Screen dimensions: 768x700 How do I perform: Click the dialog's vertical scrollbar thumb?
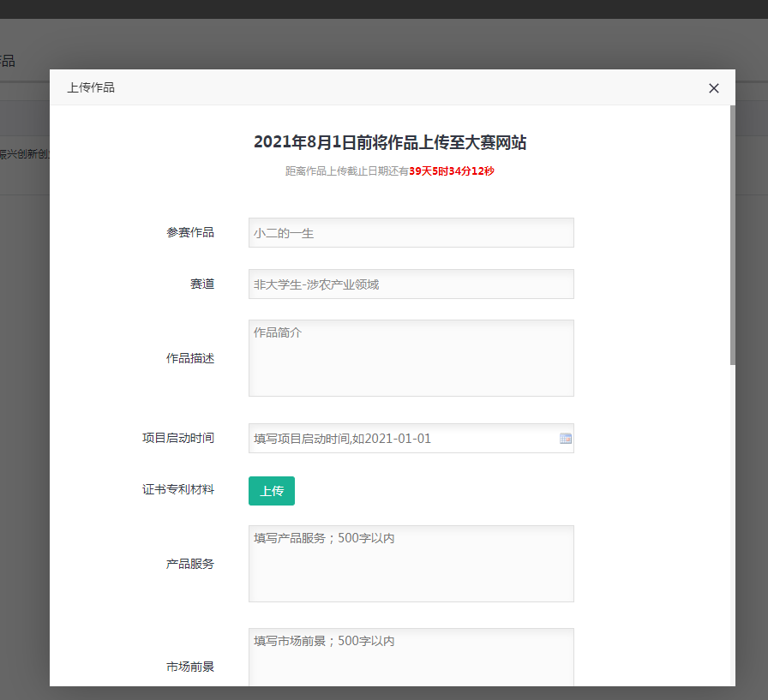(732, 236)
